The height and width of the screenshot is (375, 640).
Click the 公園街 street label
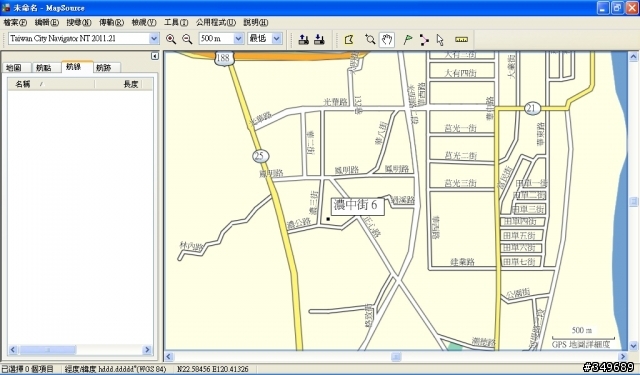coord(518,293)
